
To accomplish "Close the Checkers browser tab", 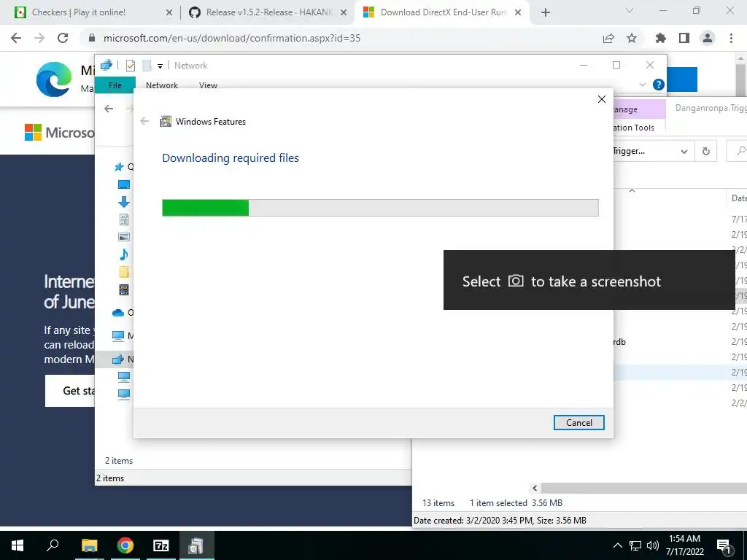I will click(x=169, y=13).
